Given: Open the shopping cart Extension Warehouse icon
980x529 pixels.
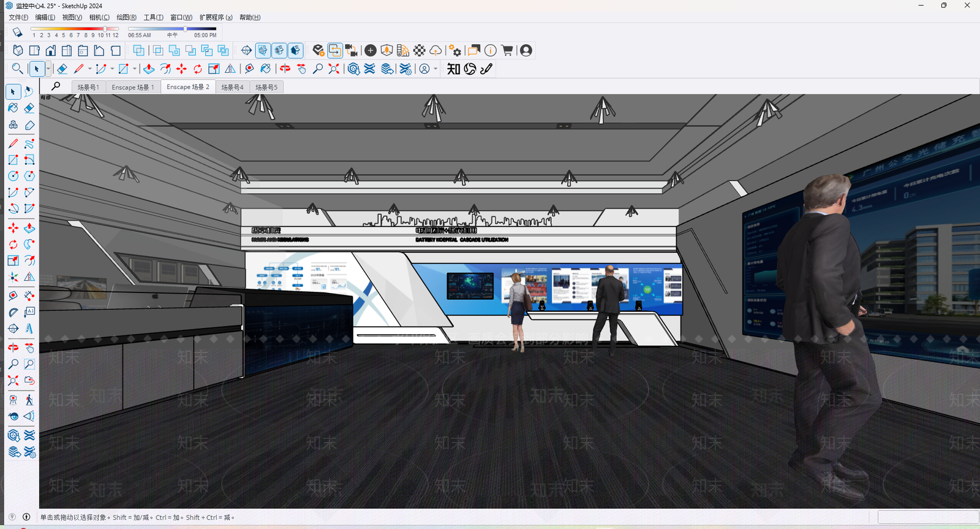Looking at the screenshot, I should [507, 50].
